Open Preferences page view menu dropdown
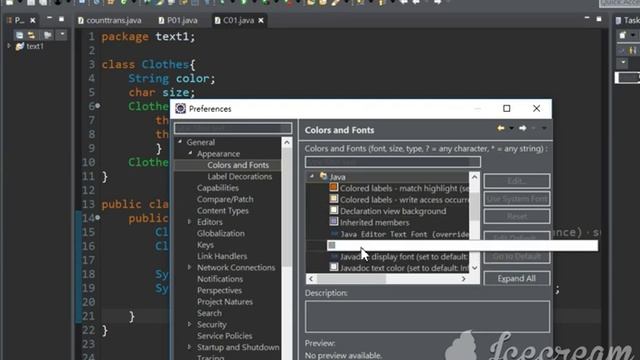This screenshot has height=360, width=640. [x=544, y=129]
